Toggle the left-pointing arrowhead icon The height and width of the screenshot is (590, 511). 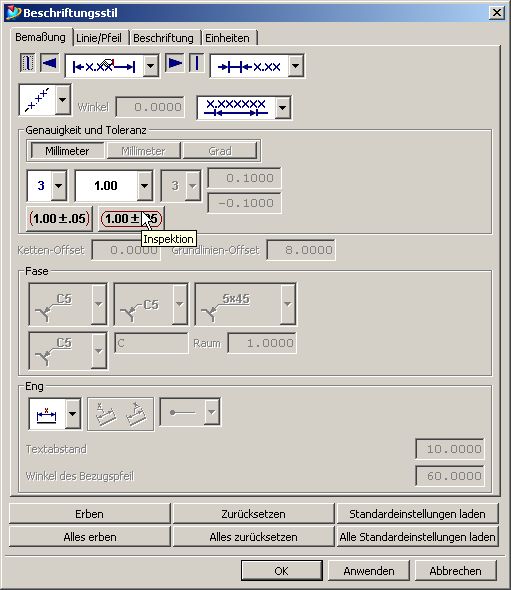point(49,62)
